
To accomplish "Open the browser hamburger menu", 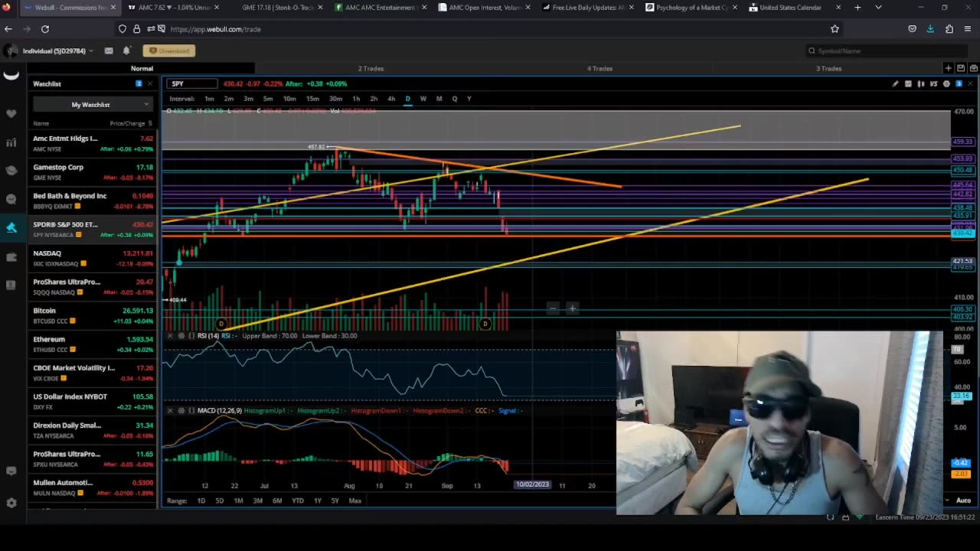I will pyautogui.click(x=968, y=29).
